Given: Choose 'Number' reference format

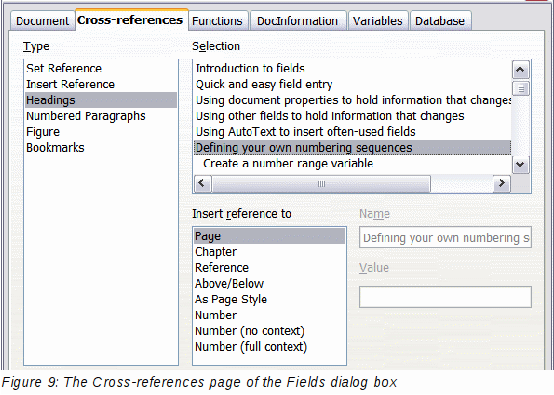Looking at the screenshot, I should 269,315.
